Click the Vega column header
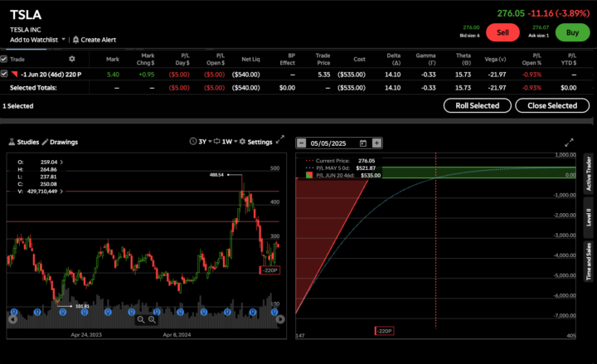 pos(495,59)
